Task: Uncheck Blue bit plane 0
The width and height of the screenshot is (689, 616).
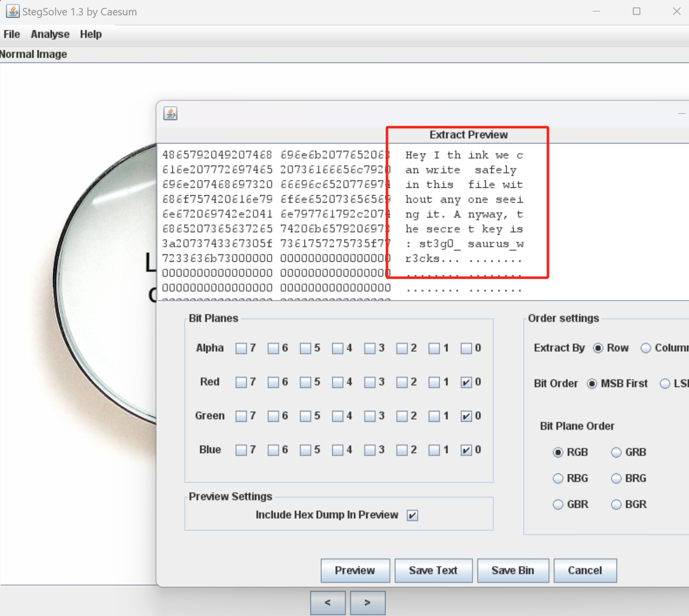Action: [x=466, y=450]
